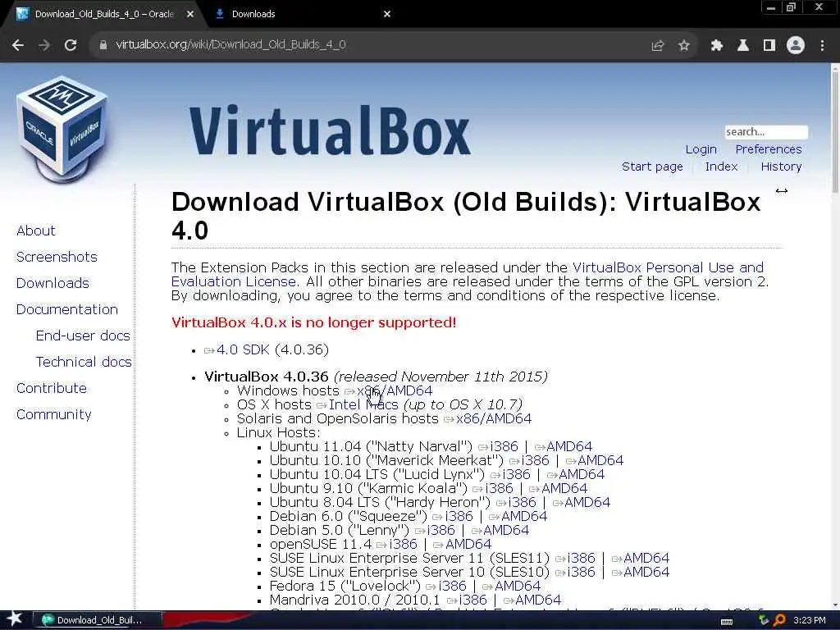This screenshot has width=840, height=630.
Task: Close the Downloads tab
Action: 387,14
